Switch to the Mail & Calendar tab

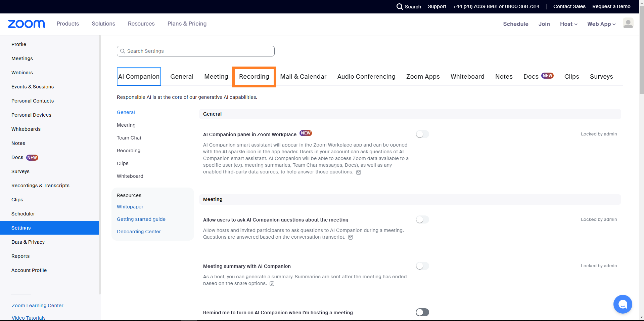coord(303,77)
